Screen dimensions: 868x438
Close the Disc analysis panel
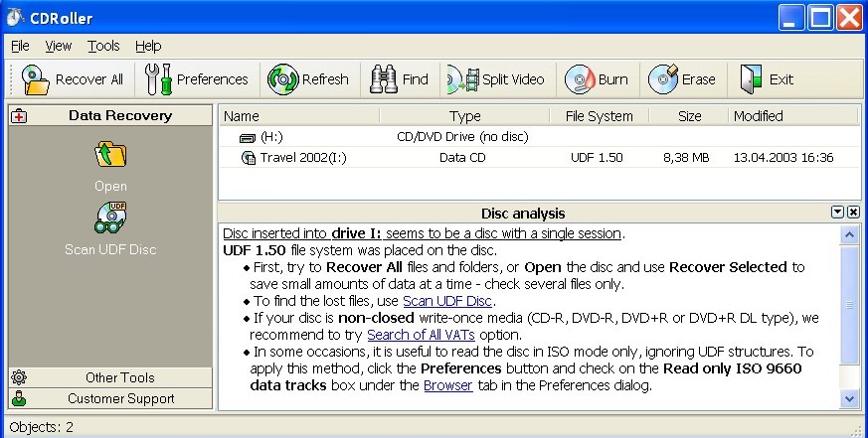click(x=854, y=213)
